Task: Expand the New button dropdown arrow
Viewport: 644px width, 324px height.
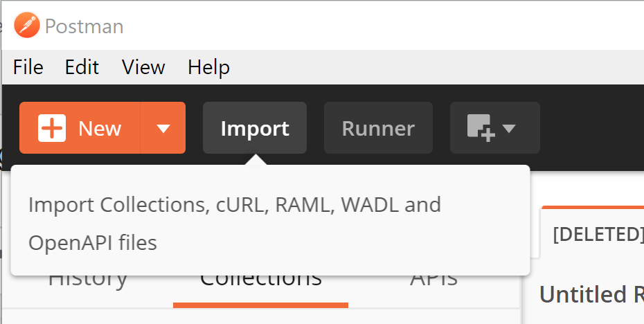Action: point(163,128)
